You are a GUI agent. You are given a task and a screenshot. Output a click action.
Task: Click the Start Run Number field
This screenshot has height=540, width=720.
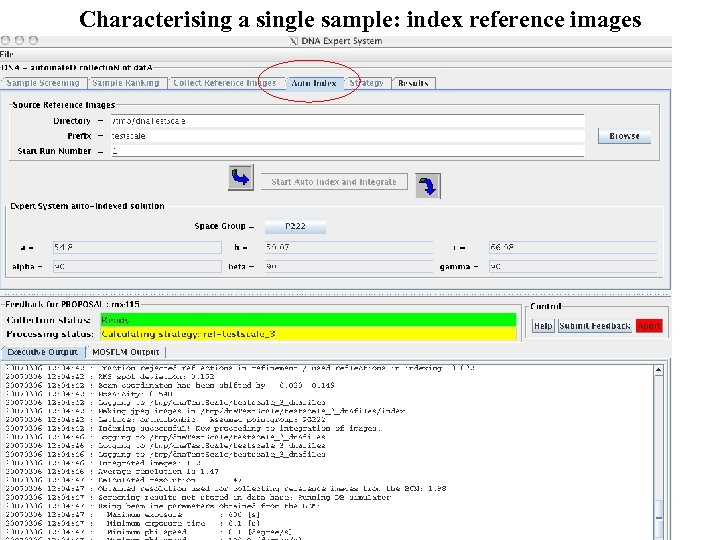pos(347,151)
